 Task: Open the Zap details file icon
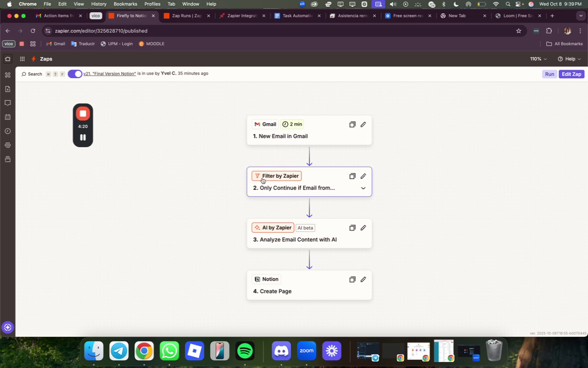tap(8, 89)
